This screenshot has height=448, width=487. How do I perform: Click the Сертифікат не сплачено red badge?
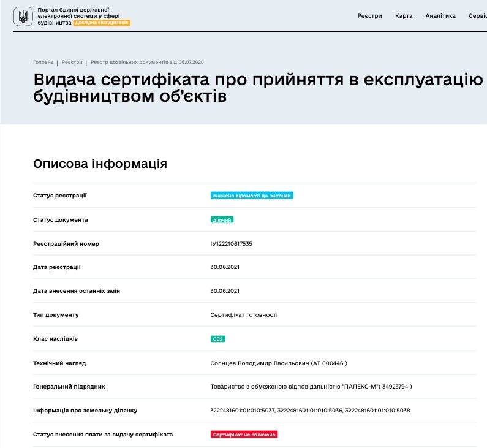(244, 435)
